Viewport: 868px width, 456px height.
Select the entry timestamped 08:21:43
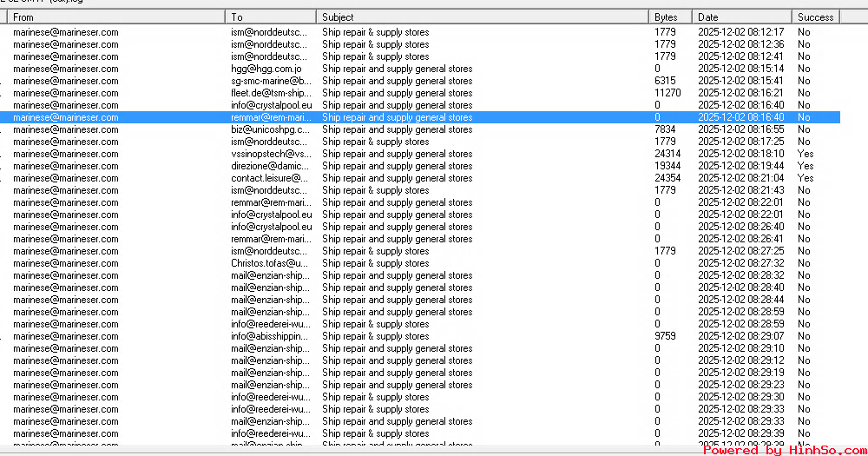(740, 190)
